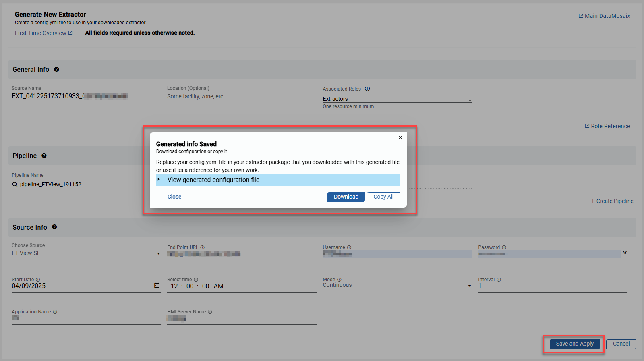This screenshot has height=361, width=644.
Task: Open the Main DataMosaix link
Action: tap(604, 16)
